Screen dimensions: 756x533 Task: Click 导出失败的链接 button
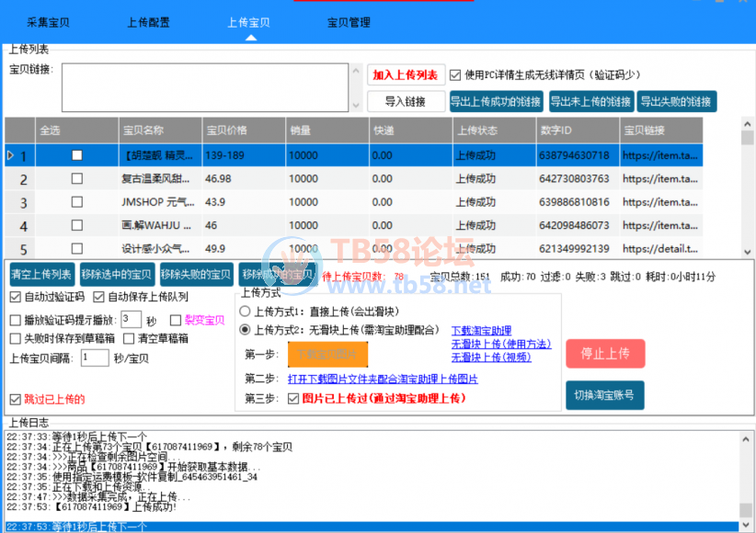pyautogui.click(x=677, y=102)
